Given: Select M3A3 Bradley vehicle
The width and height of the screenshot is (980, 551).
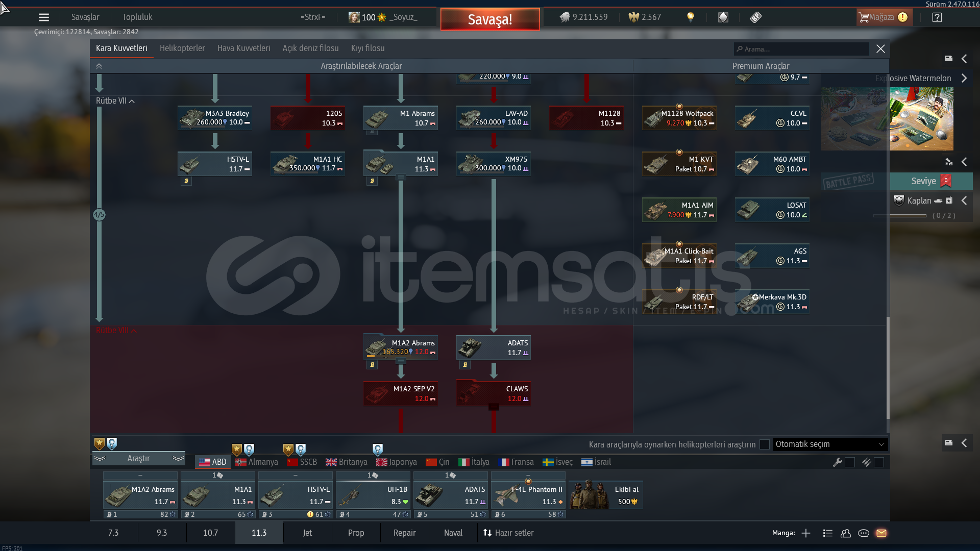Looking at the screenshot, I should 215,118.
